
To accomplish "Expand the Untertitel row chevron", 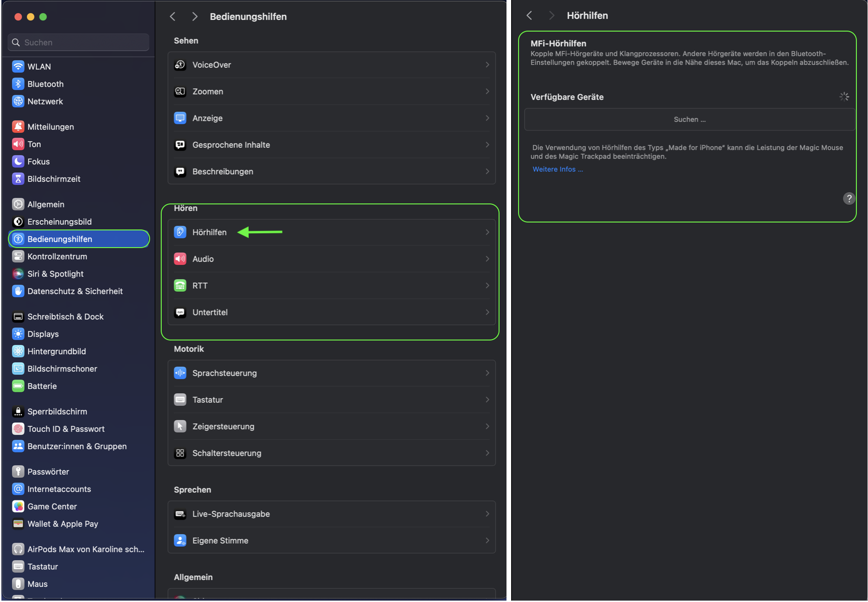I will coord(487,313).
